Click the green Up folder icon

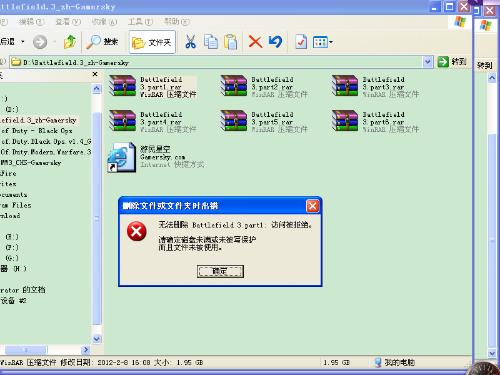point(70,42)
